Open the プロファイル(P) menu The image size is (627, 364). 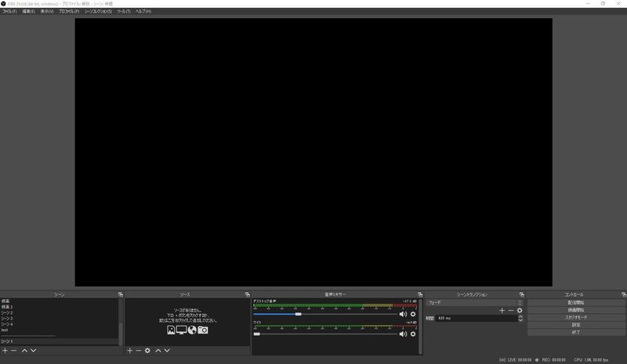(69, 12)
